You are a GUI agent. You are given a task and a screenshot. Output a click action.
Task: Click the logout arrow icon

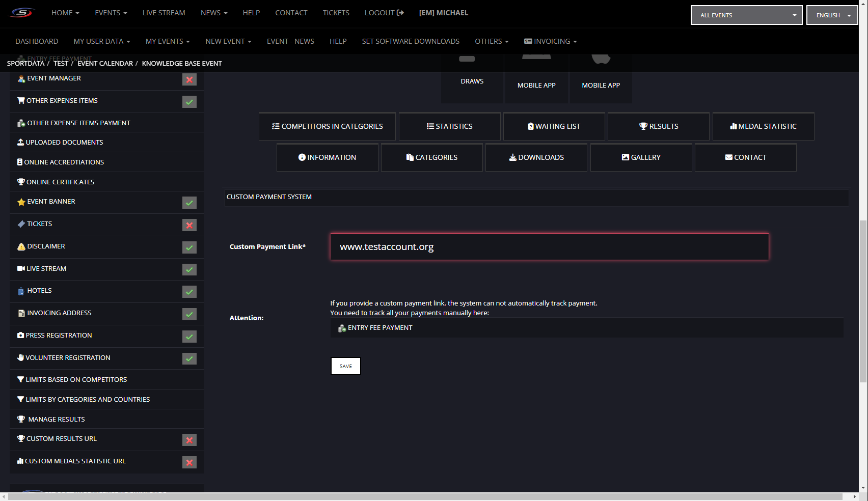click(x=400, y=13)
